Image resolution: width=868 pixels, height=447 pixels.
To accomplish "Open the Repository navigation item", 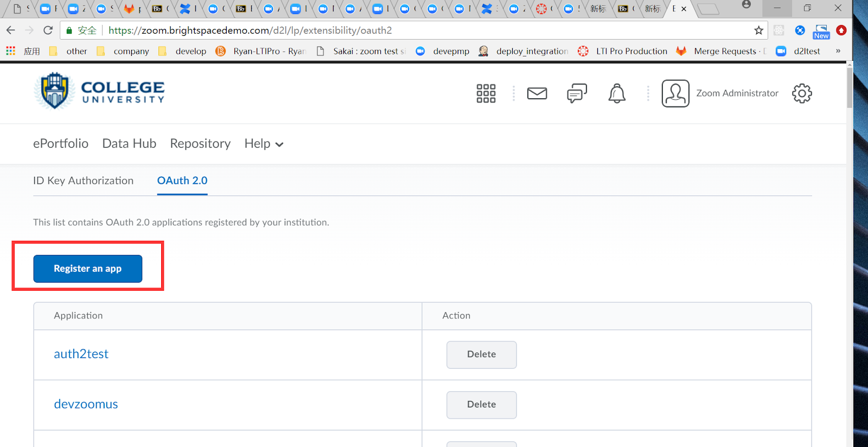I will (200, 143).
